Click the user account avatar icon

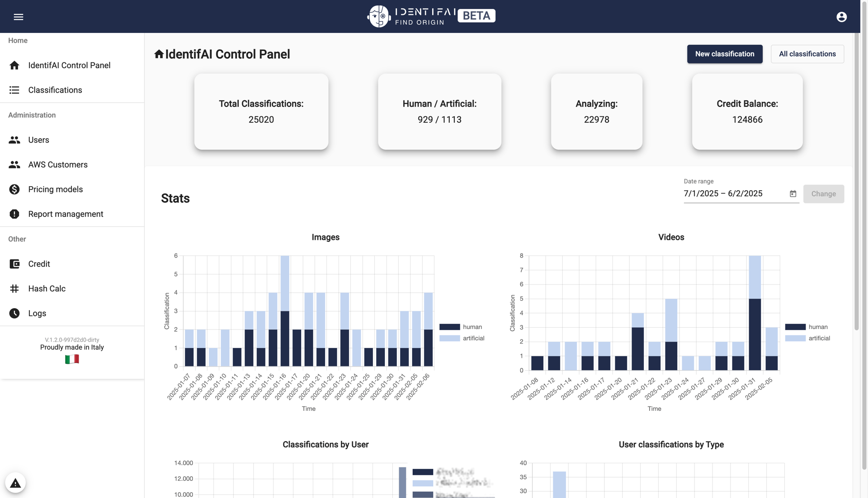[841, 17]
